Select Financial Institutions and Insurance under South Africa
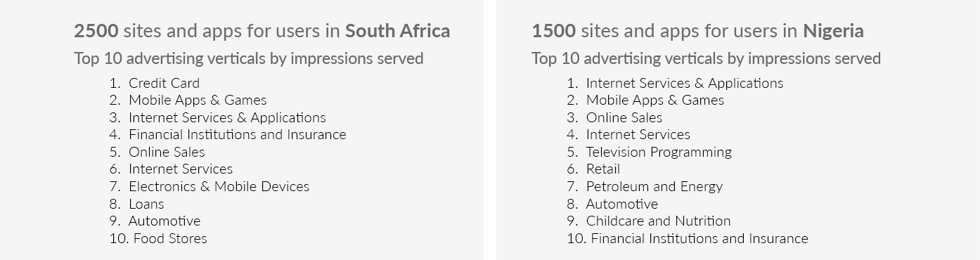The image size is (980, 260). [237, 134]
